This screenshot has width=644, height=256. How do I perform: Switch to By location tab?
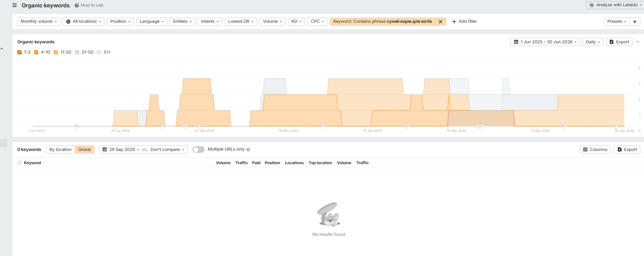(60, 149)
